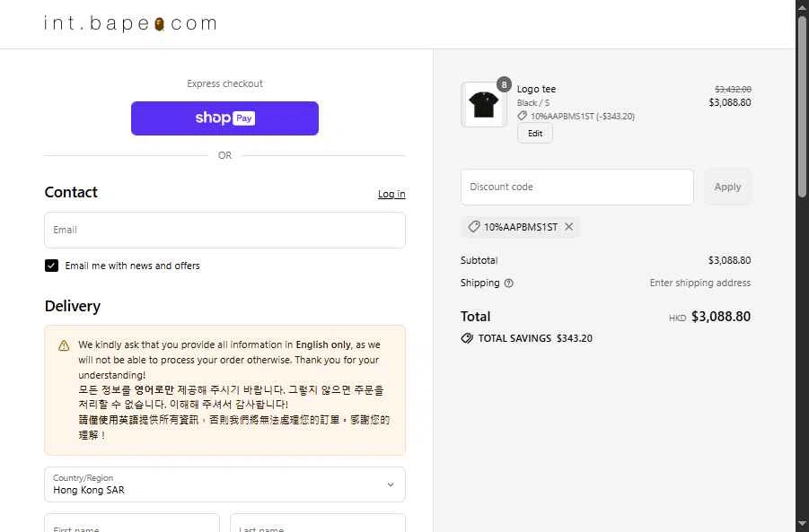Open the int.bape.com store logo

tap(130, 23)
